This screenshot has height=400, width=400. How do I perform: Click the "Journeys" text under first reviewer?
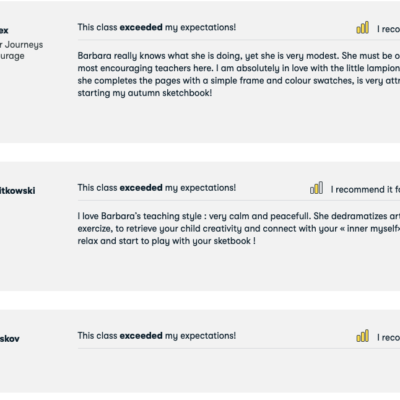(x=24, y=45)
